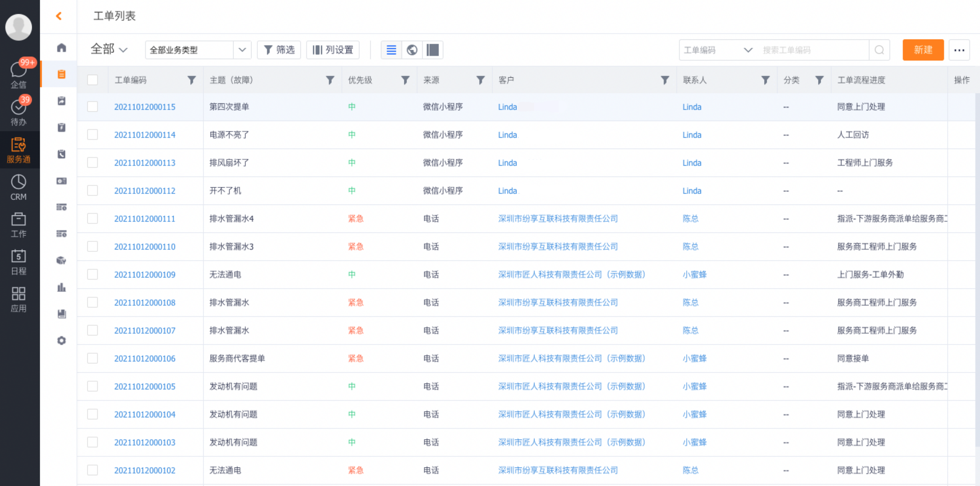
Task: Open the 日程 calendar icon
Action: click(18, 262)
